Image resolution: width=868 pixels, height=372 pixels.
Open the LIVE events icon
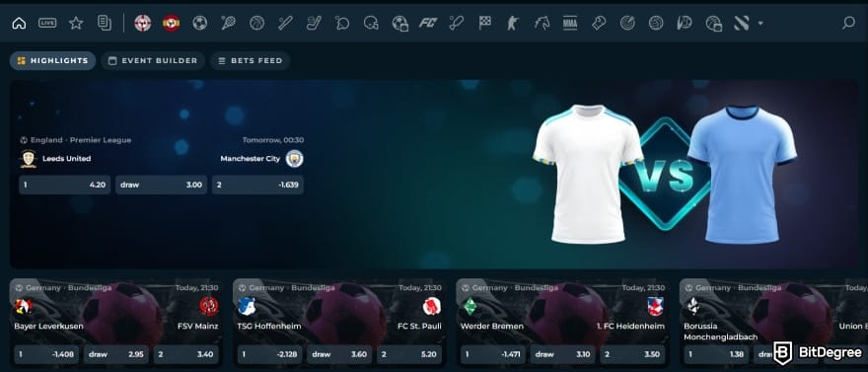(47, 24)
